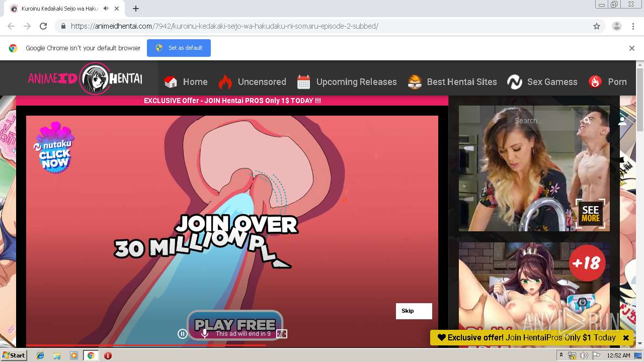
Task: Open the taskbar file explorer folder
Action: point(57,355)
